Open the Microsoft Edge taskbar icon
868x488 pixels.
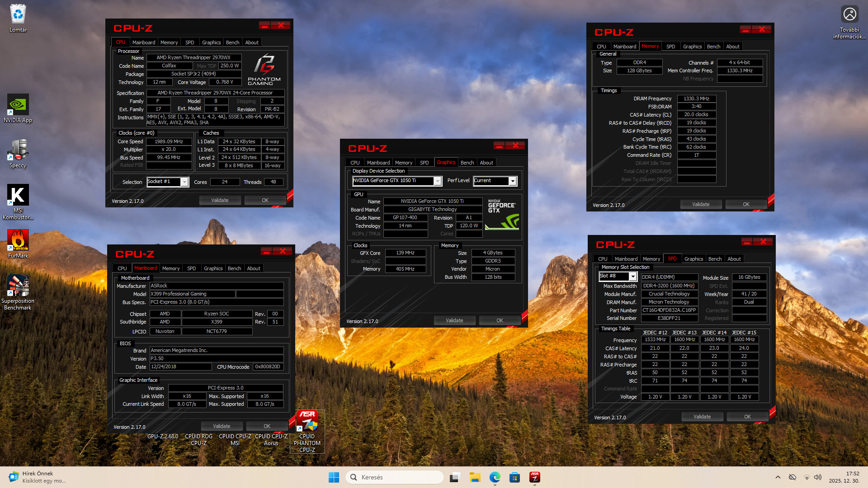click(495, 477)
